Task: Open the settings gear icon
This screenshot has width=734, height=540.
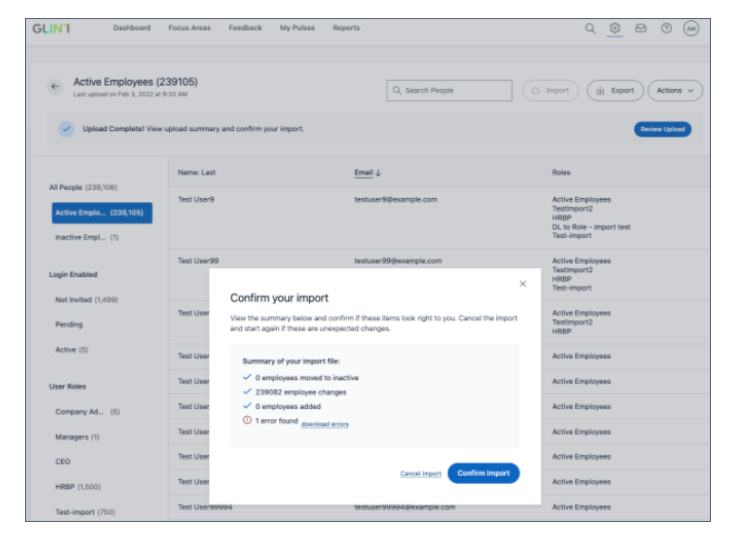Action: tap(615, 28)
